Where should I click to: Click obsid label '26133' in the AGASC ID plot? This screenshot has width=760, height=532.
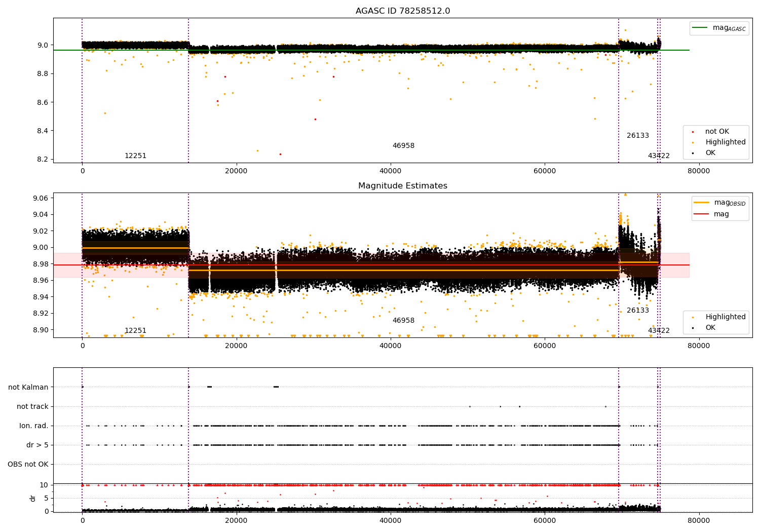[x=638, y=136]
